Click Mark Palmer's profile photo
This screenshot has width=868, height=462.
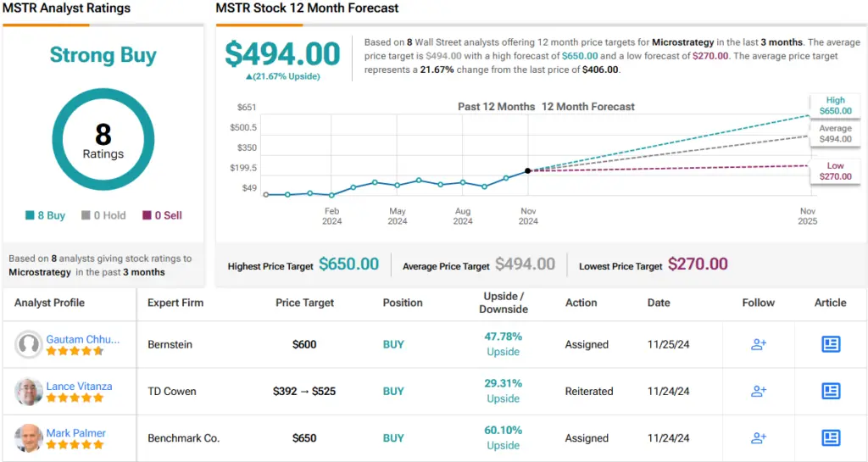coord(29,438)
